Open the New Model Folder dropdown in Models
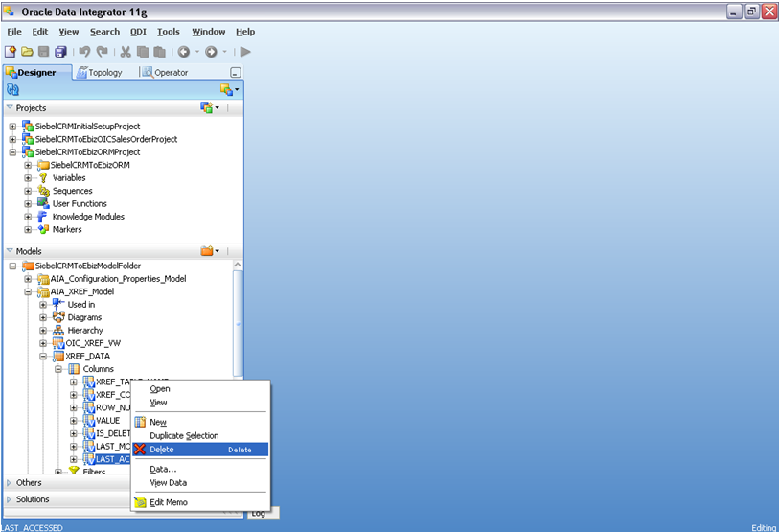This screenshot has width=781, height=532. 210,251
